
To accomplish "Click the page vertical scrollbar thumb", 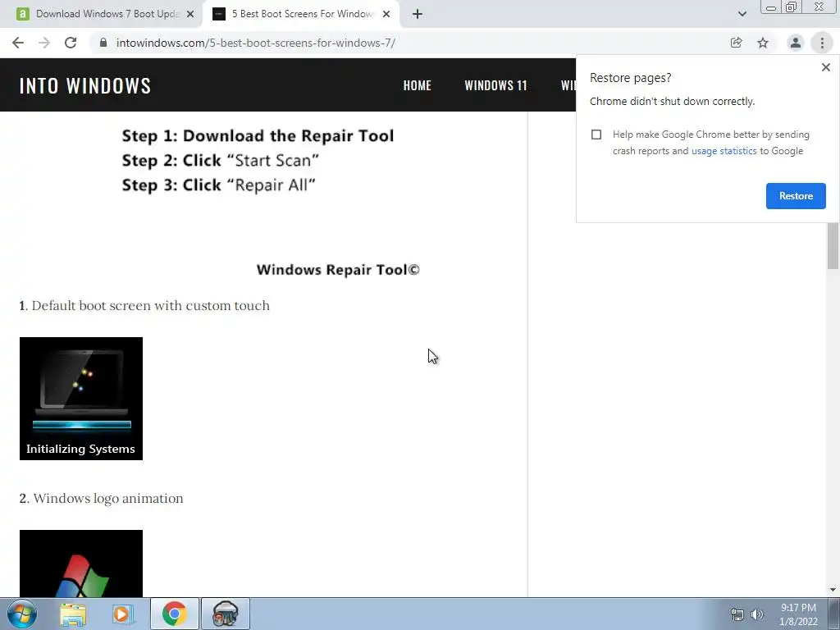I will 833,245.
